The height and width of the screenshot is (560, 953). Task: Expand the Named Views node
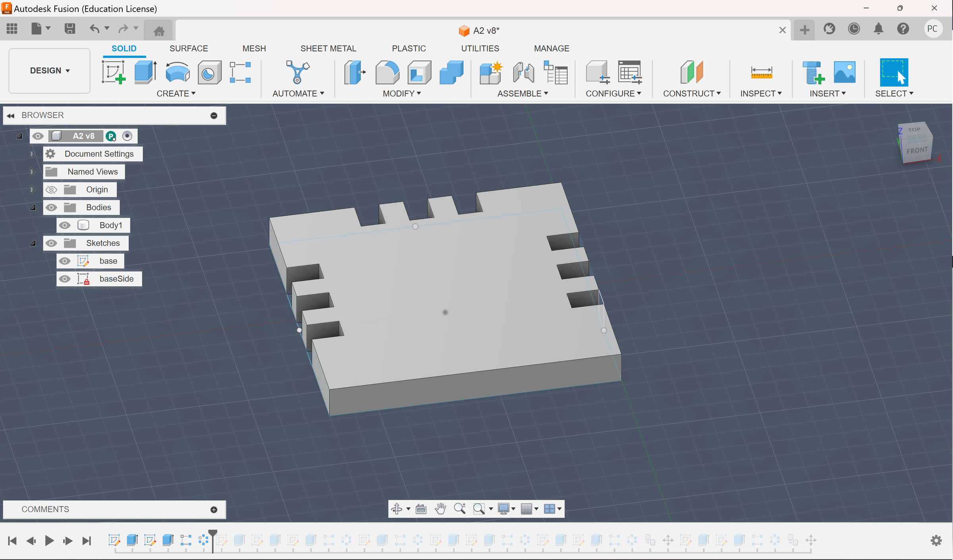click(33, 172)
